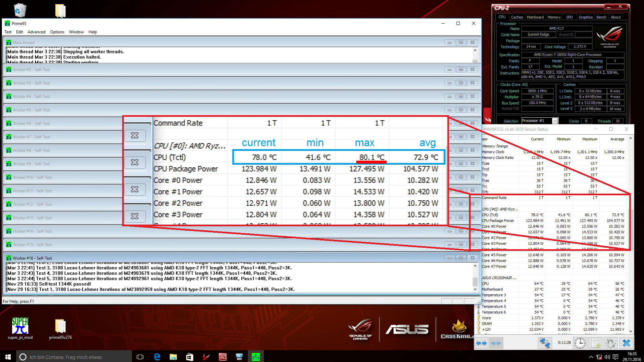Select the Memory Clock row in HWiNFO
This screenshot has width=644, height=362.
tap(553, 152)
